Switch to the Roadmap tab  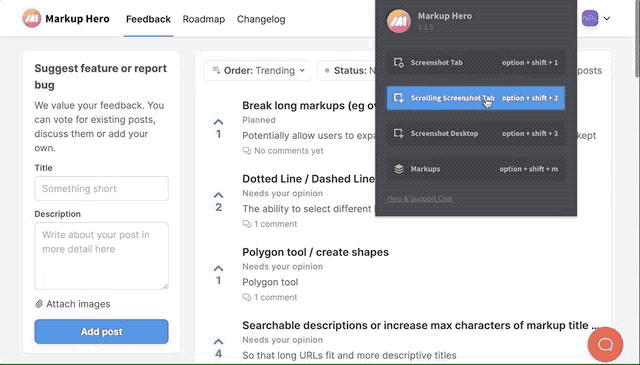tap(204, 19)
